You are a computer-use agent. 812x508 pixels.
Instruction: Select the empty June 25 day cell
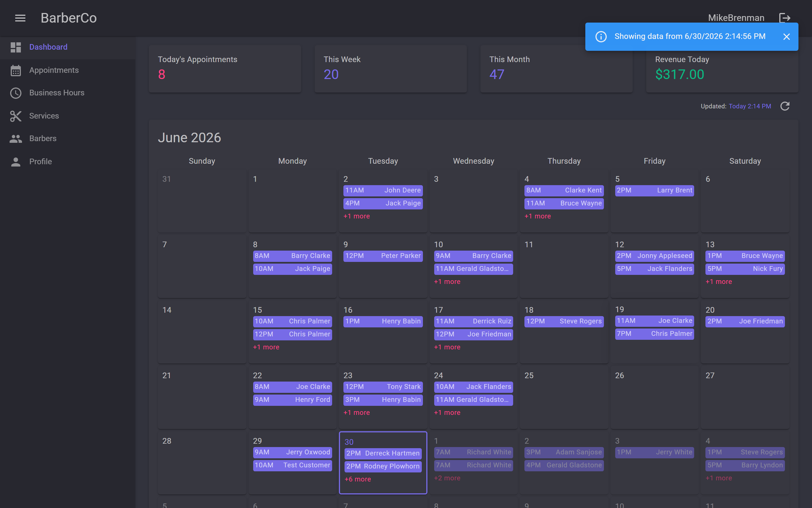click(x=564, y=397)
